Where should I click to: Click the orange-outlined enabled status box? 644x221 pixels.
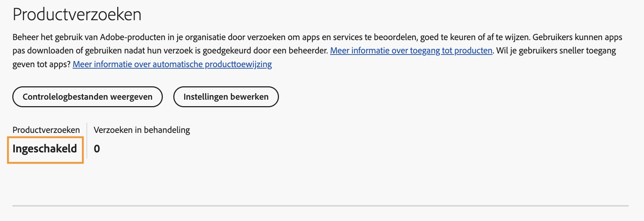pos(45,148)
